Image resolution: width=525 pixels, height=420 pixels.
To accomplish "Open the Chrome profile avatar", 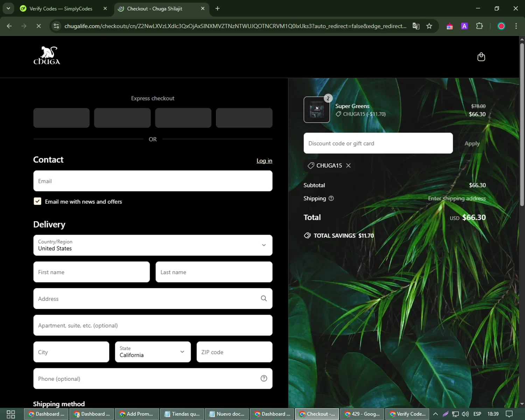I will 501,26.
